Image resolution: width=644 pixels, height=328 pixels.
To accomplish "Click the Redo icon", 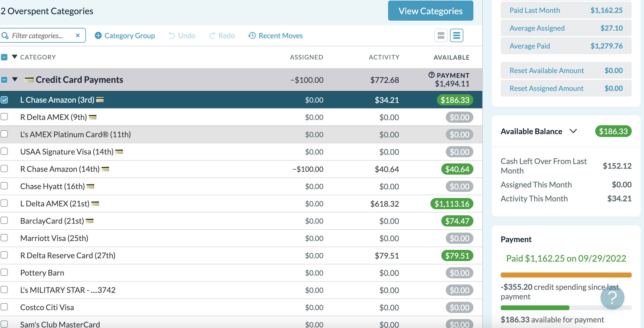I will click(x=212, y=35).
